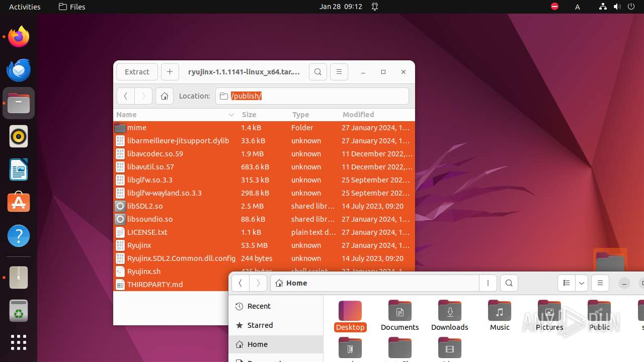Open Archive Manager hamburger menu

[339, 72]
